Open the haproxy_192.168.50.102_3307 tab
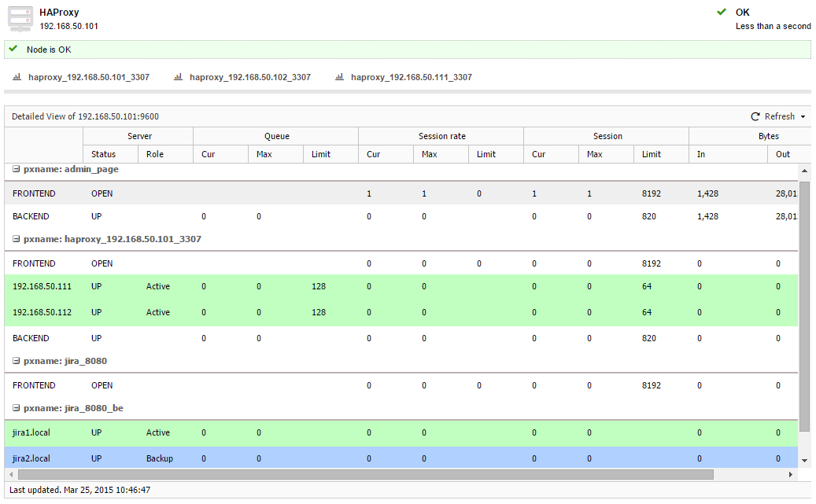The width and height of the screenshot is (816, 504). [249, 77]
